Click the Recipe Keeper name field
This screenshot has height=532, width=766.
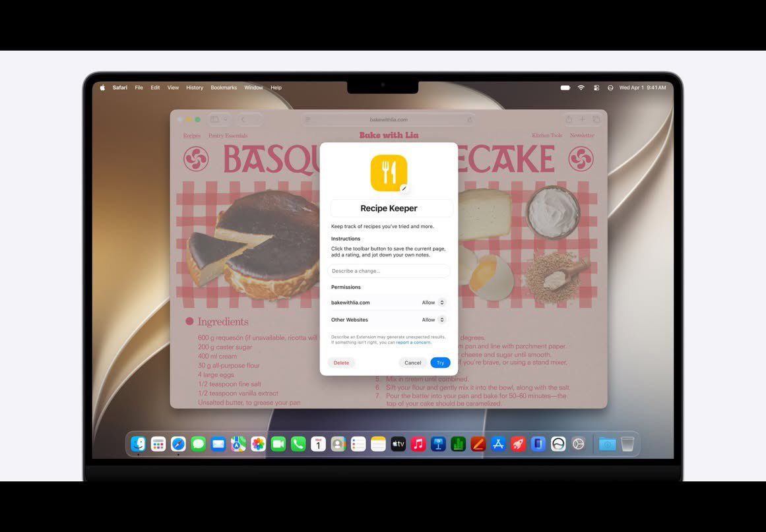click(x=392, y=208)
